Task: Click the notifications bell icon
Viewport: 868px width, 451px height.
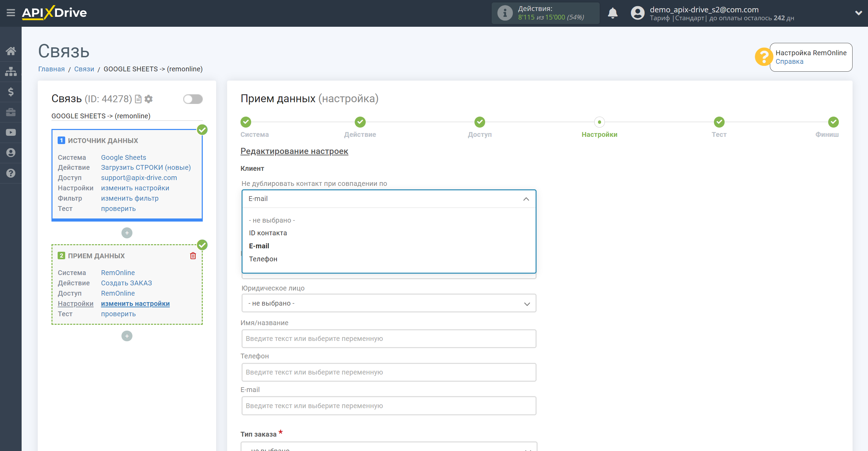Action: coord(612,13)
